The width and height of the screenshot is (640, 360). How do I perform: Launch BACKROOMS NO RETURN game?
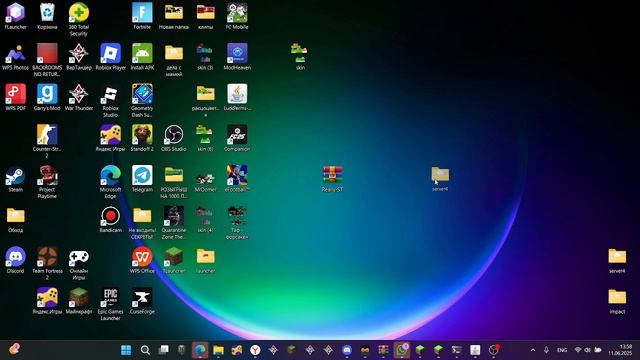point(47,60)
